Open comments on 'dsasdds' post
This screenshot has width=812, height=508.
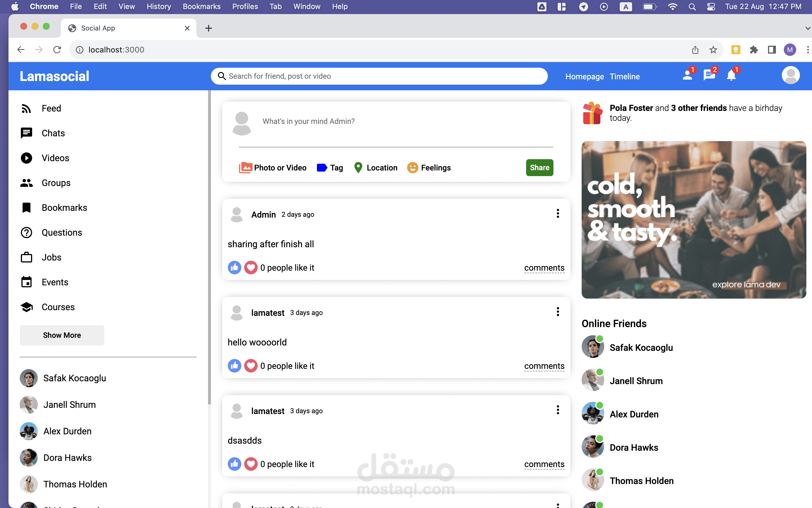point(544,464)
